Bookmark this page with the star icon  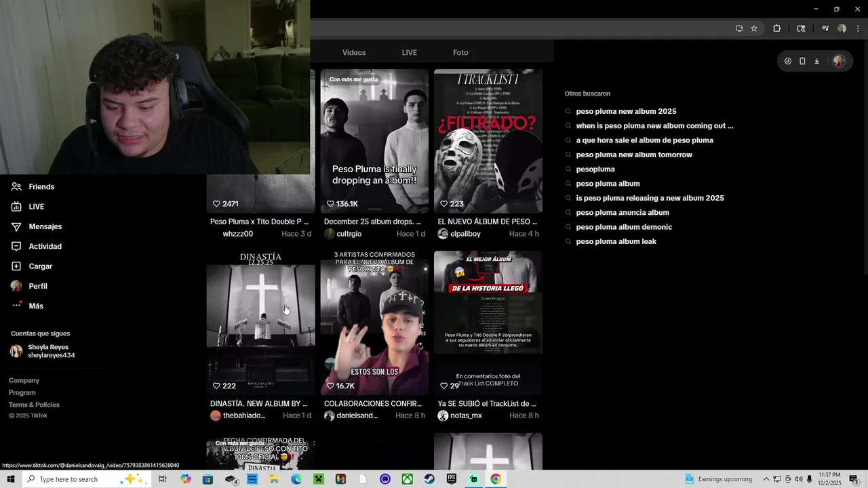pyautogui.click(x=754, y=28)
